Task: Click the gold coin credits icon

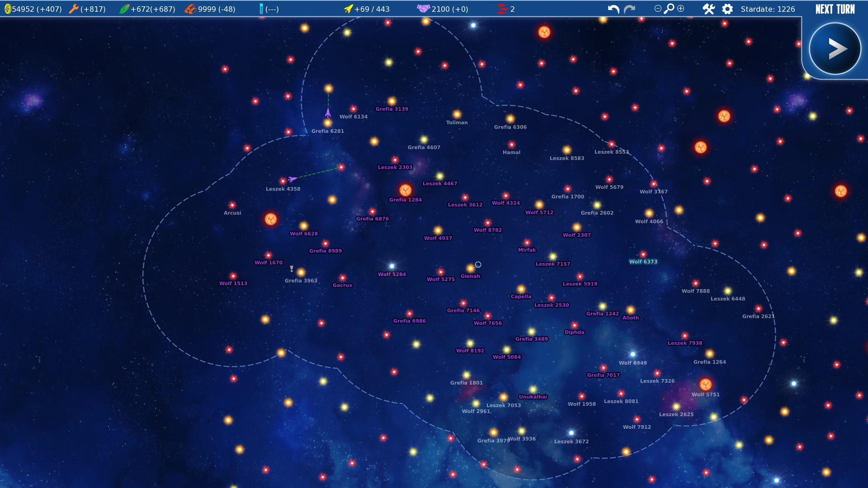Action: [7, 9]
